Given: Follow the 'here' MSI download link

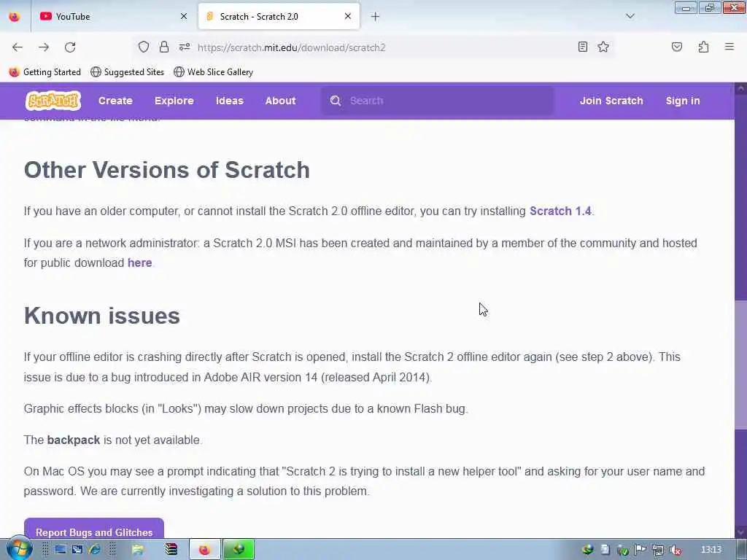Looking at the screenshot, I should [x=139, y=262].
